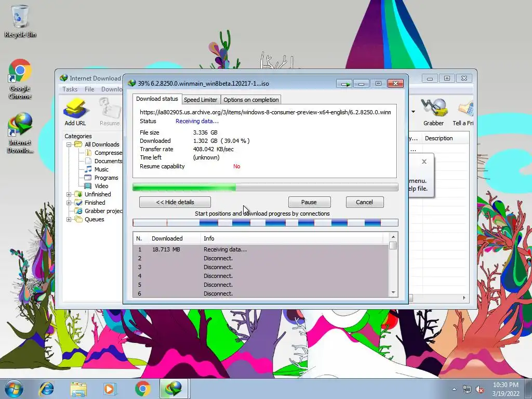
Task: Select the Programs category
Action: pyautogui.click(x=101, y=178)
